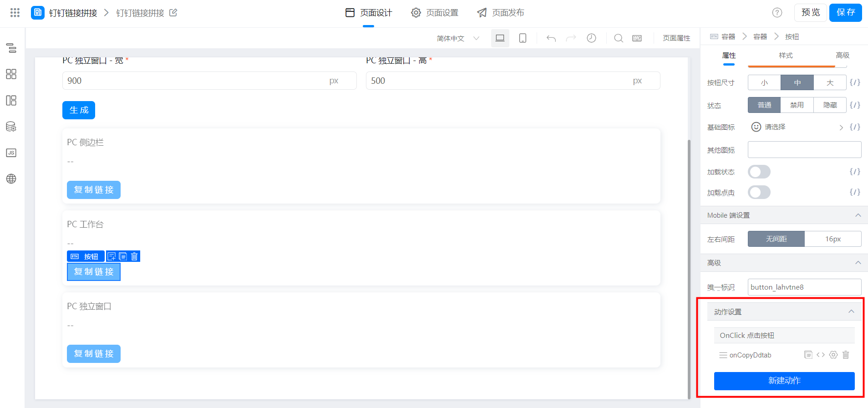Open the outline tree sidebar icon
The image size is (868, 408).
click(11, 48)
